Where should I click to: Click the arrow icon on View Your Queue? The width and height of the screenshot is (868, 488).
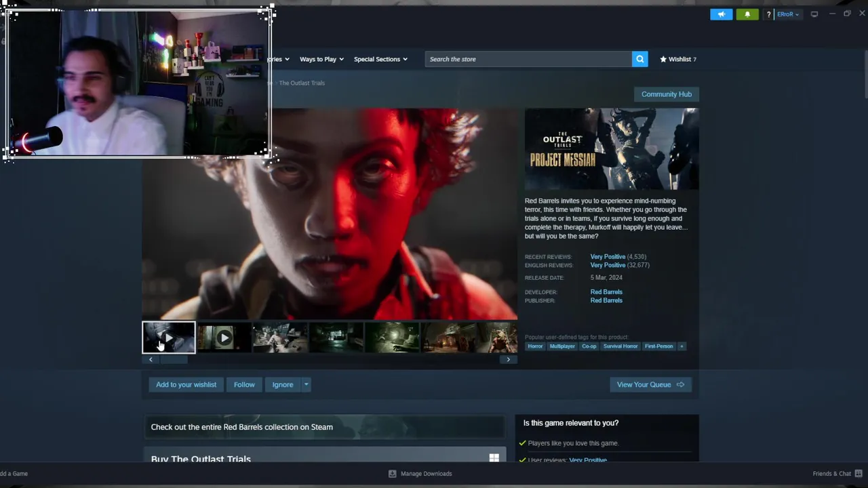[x=680, y=384]
